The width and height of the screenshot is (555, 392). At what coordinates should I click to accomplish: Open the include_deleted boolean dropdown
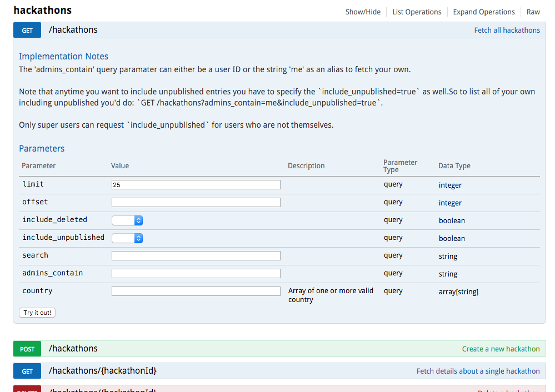tap(127, 220)
